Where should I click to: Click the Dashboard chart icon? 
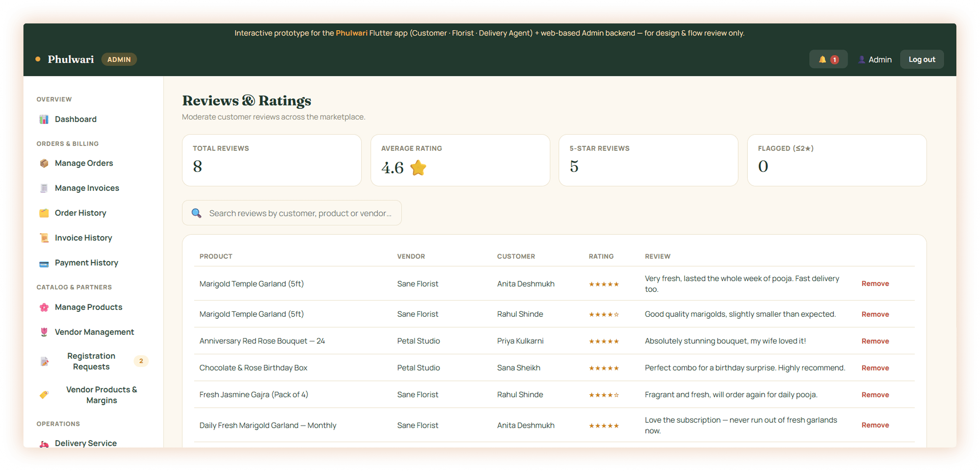coord(44,119)
